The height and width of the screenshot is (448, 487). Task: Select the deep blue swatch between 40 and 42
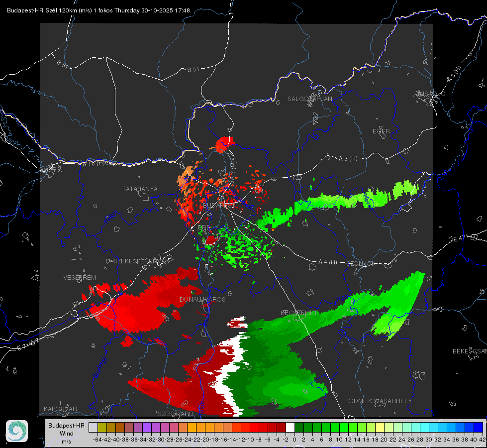[479, 427]
